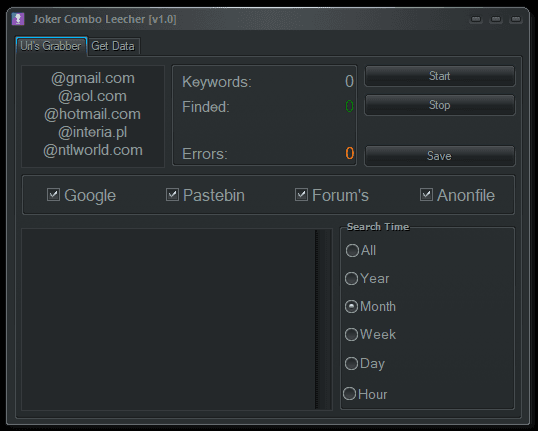This screenshot has width=538, height=431.
Task: Save the grabbed results
Action: click(440, 156)
